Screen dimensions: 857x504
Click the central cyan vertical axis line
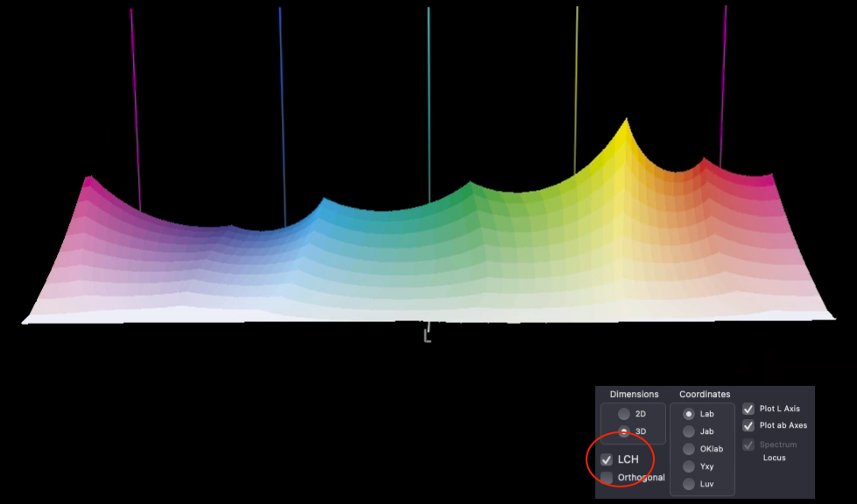click(428, 96)
